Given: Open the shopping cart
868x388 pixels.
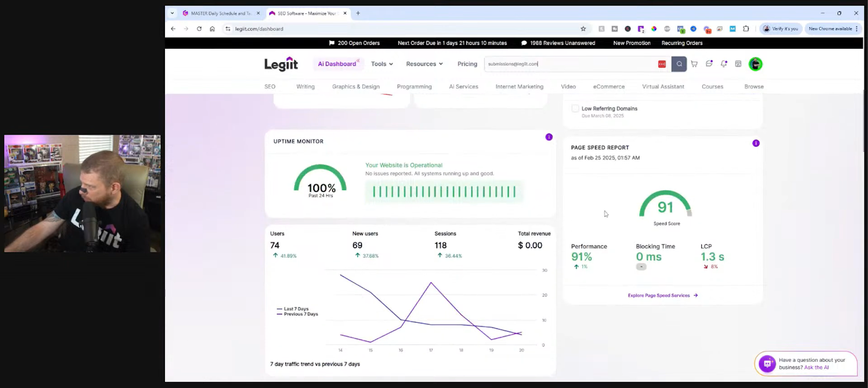Looking at the screenshot, I should tap(694, 64).
